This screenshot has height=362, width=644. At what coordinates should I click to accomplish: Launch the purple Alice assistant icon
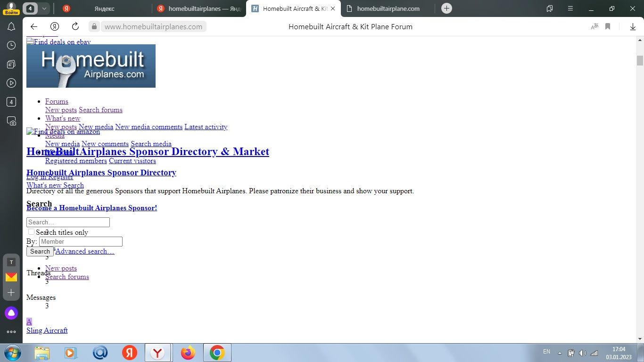tap(11, 313)
